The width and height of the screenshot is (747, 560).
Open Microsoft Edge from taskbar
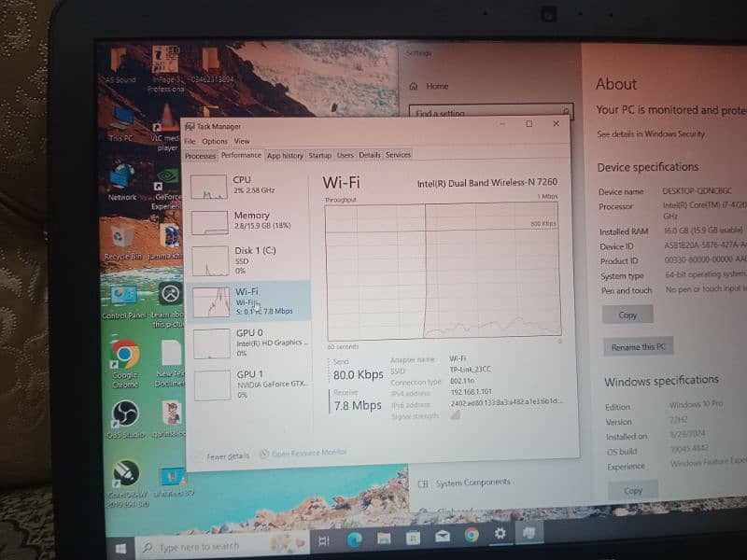355,539
